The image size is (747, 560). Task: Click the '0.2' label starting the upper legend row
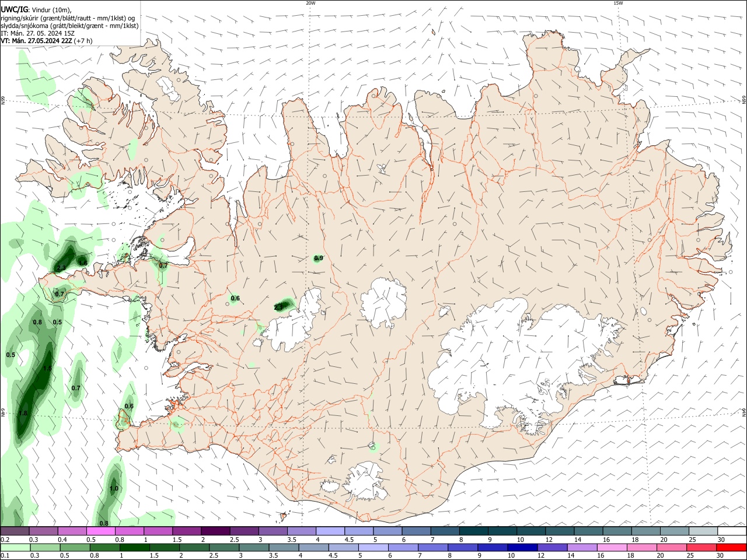pos(5,540)
